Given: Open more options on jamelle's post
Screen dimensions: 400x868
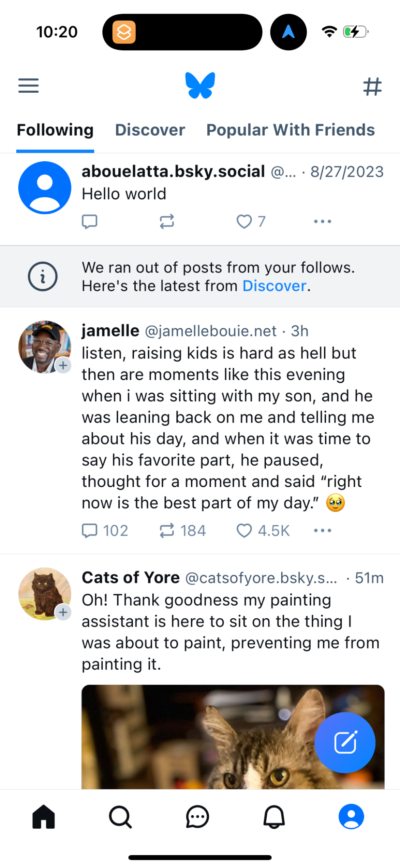Looking at the screenshot, I should (x=322, y=530).
